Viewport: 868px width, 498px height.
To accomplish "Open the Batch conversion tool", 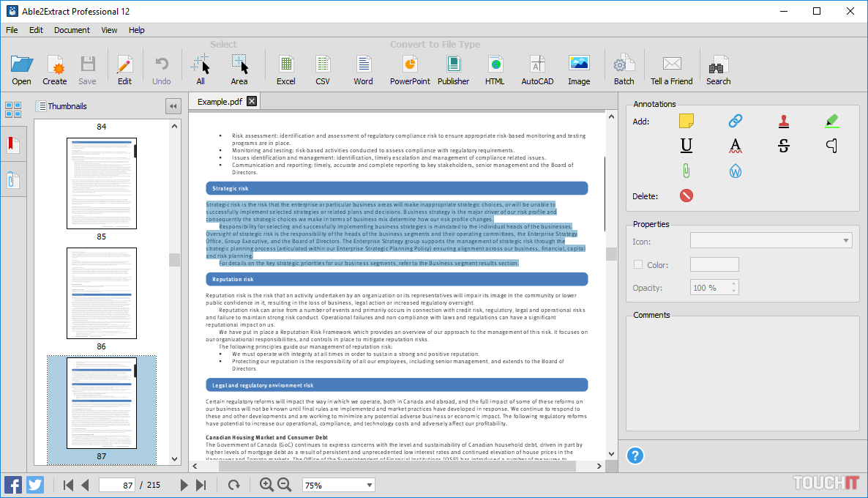I will click(x=624, y=70).
